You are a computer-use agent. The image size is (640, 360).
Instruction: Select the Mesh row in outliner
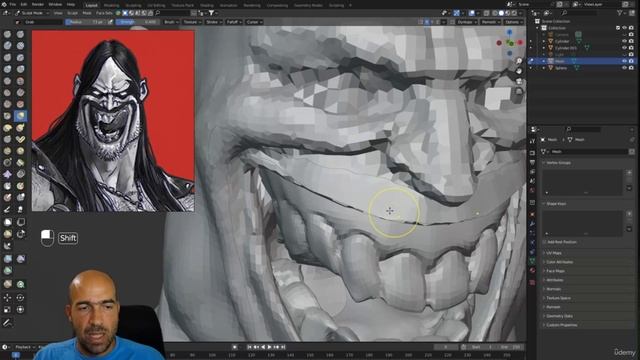click(581, 61)
